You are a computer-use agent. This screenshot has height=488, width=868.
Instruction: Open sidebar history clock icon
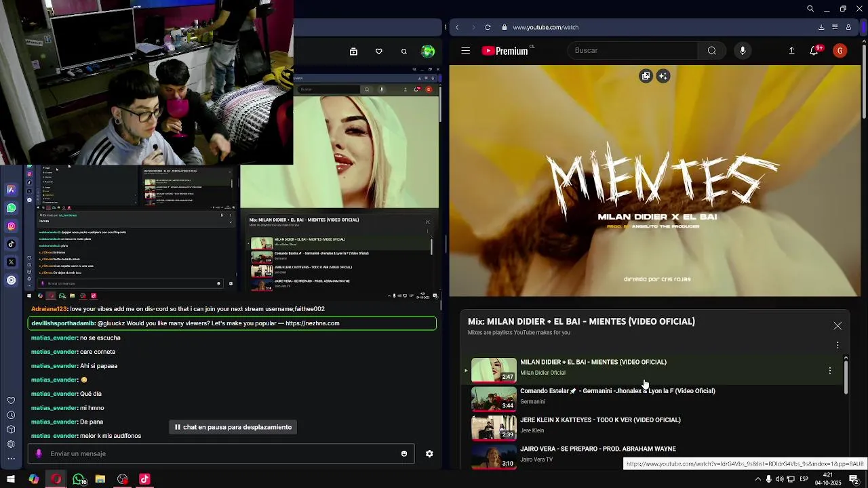(x=11, y=415)
